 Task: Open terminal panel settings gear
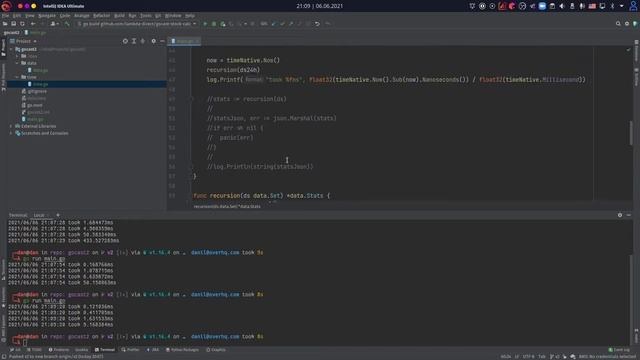pos(620,215)
